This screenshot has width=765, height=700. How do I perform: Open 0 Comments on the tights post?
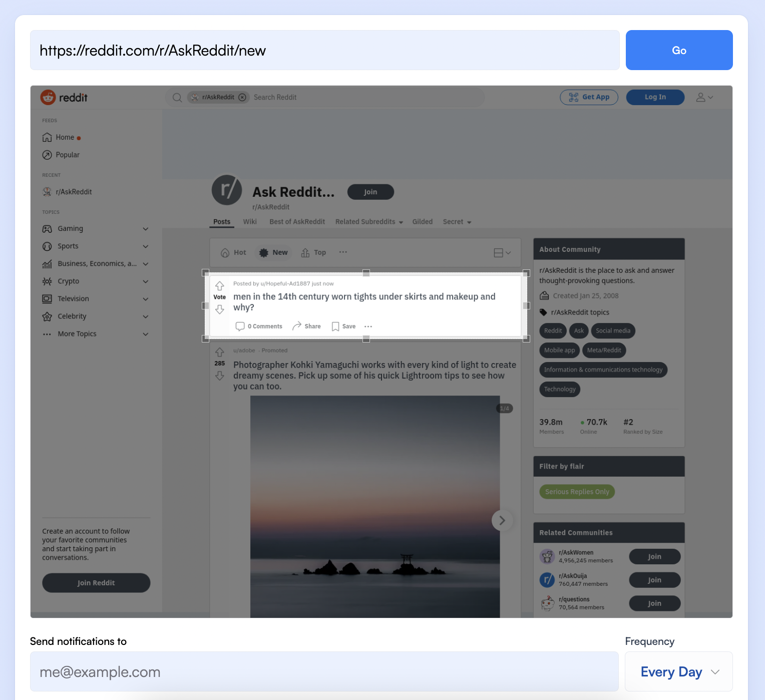point(259,326)
